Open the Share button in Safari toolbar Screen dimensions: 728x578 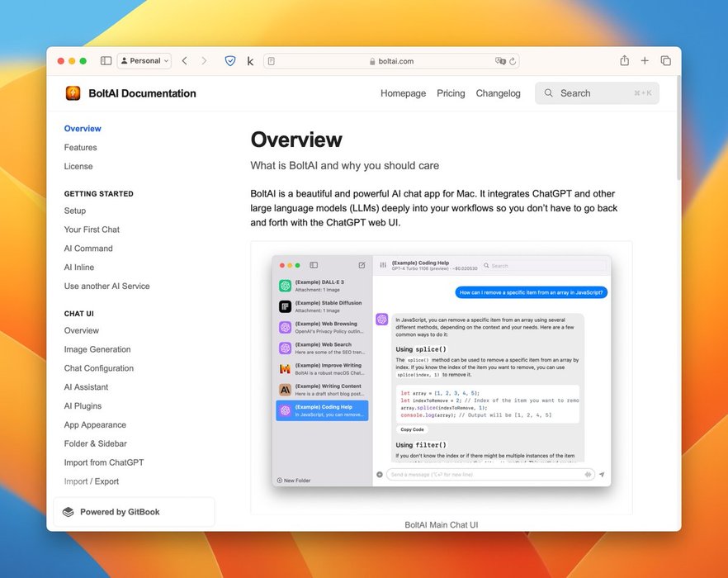625,60
